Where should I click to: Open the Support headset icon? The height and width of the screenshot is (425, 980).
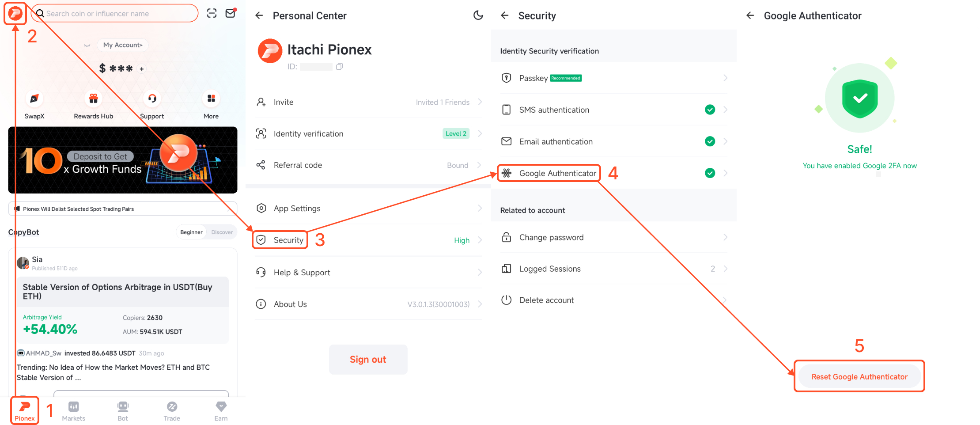tap(152, 99)
